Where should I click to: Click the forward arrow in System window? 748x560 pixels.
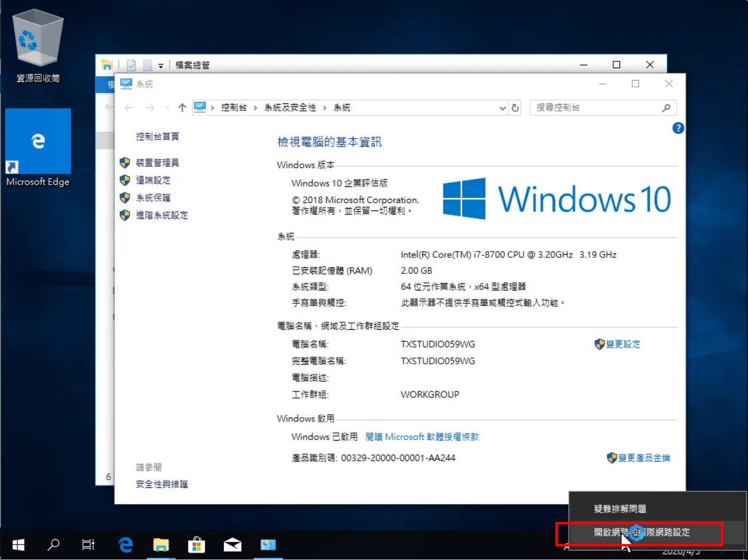click(x=150, y=108)
